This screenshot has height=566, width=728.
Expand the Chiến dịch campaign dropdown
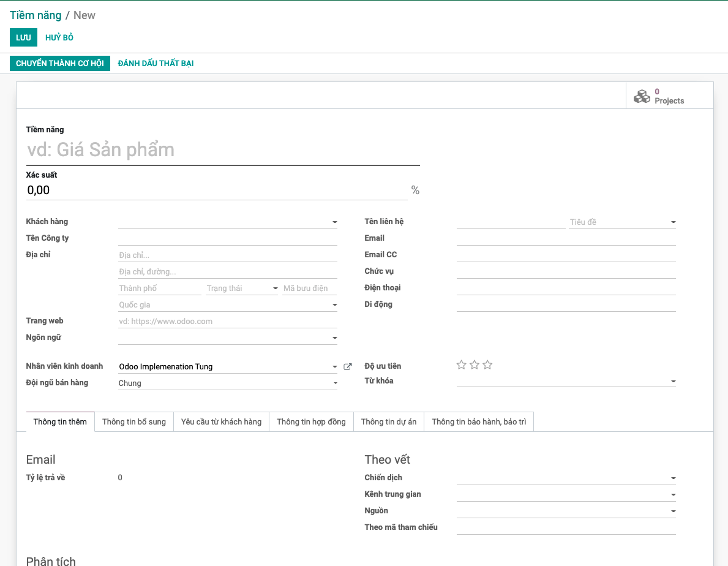673,478
